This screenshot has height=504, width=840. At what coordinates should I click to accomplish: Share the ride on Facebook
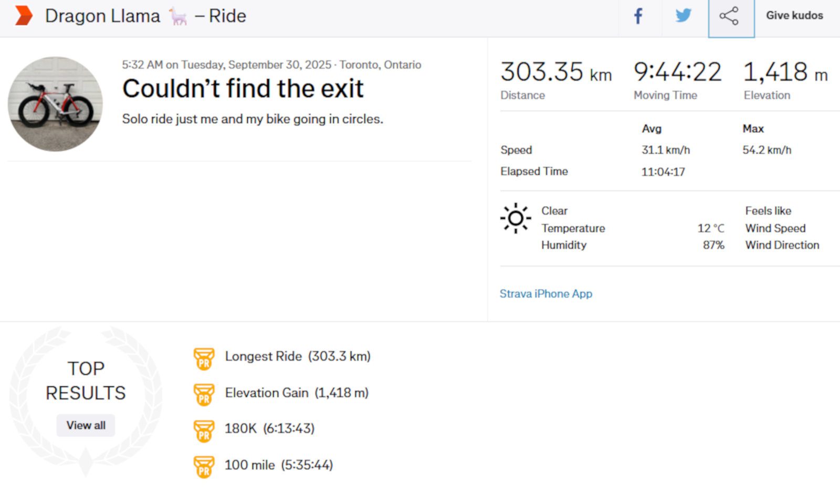point(638,16)
